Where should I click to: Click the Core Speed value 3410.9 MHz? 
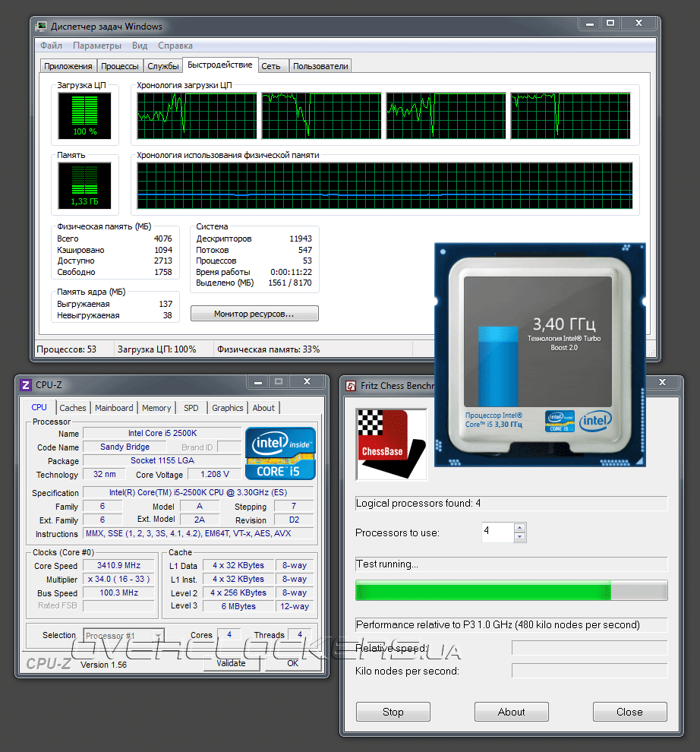(x=119, y=565)
